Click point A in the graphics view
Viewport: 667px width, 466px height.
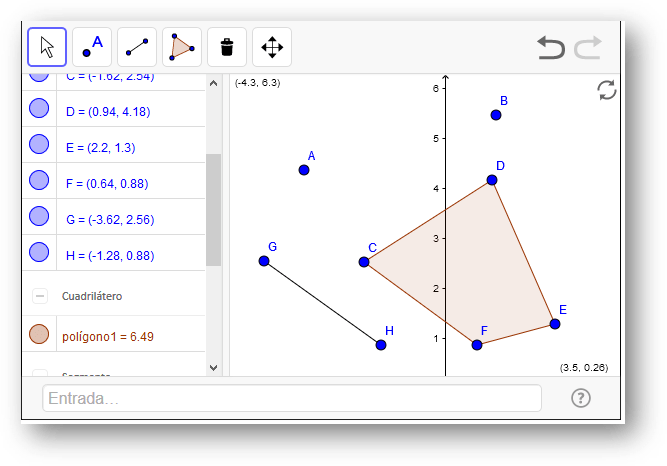(x=304, y=170)
